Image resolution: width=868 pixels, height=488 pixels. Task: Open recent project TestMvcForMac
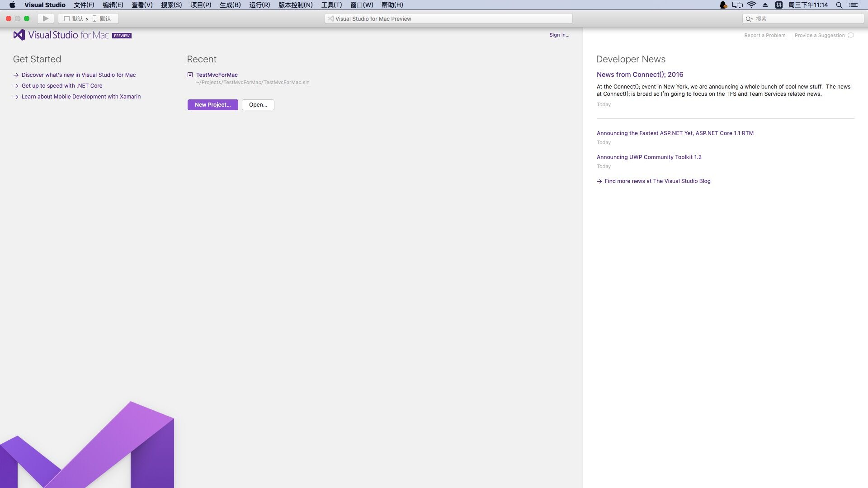217,75
